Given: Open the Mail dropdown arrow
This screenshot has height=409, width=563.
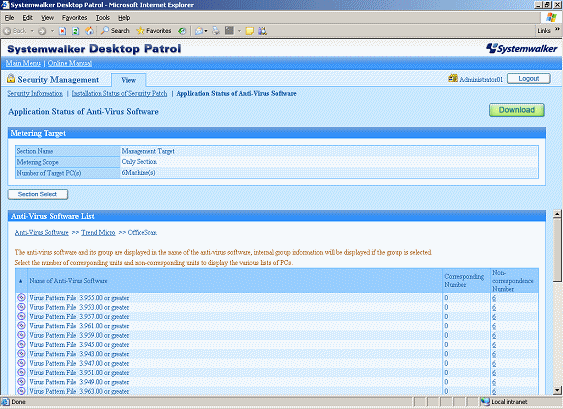Looking at the screenshot, I should 206,31.
